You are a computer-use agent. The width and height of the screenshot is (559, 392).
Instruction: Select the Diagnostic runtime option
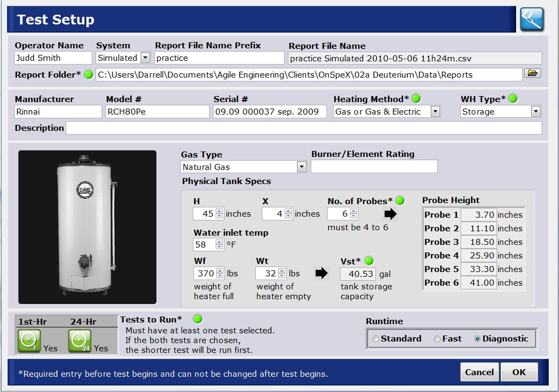point(478,339)
